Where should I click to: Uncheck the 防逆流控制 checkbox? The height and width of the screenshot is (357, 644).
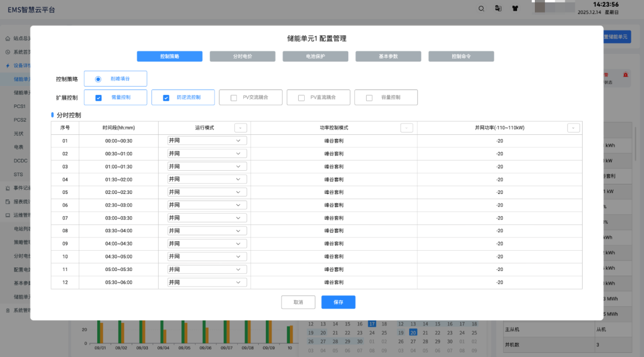click(166, 97)
